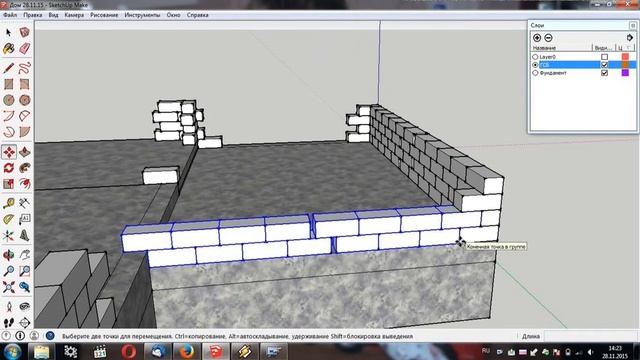Open model credits info status icon
Image resolution: width=640 pixels, height=360 pixels.
[x=20, y=336]
